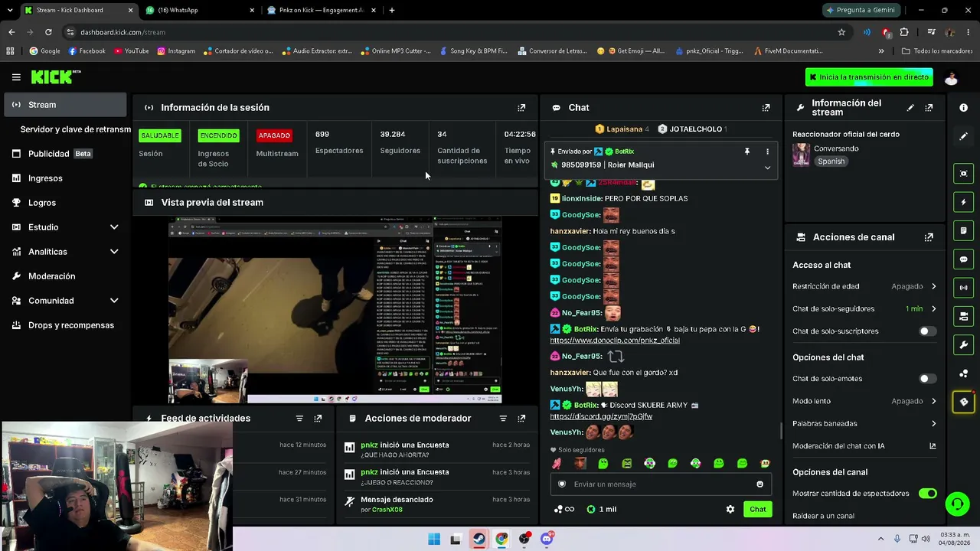Pop out the Acciones de canal panel
980x551 pixels.
coord(929,237)
